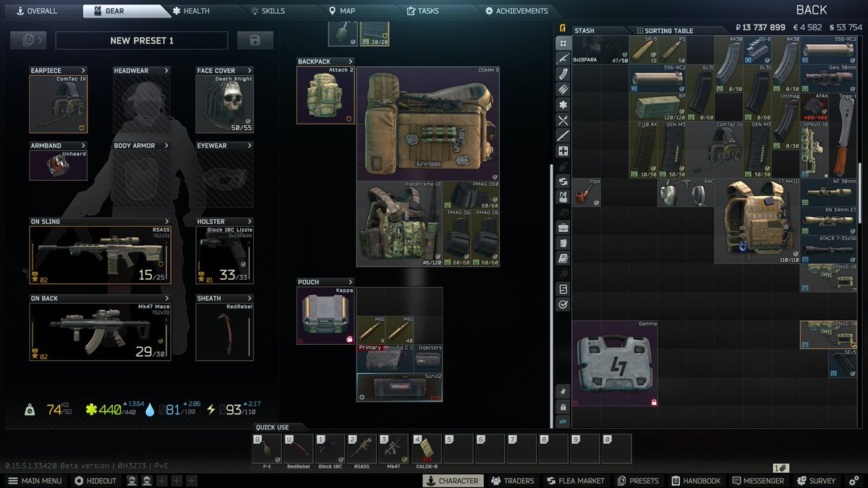Select the boxed S stash filter icon
The width and height of the screenshot is (868, 488).
click(563, 289)
